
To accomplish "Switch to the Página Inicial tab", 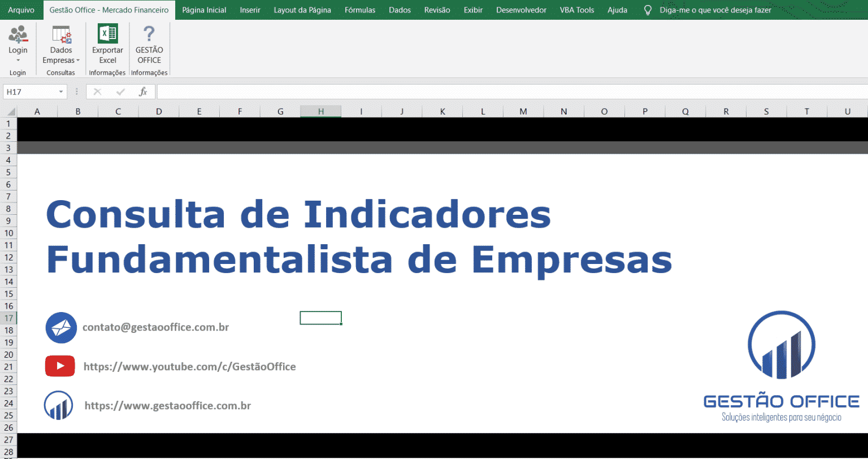I will (x=204, y=10).
